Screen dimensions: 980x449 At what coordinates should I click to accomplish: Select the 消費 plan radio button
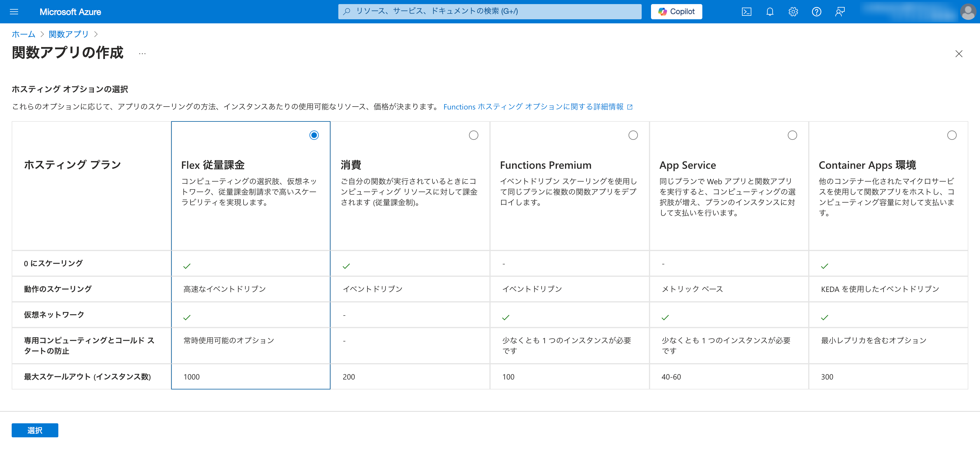click(473, 135)
